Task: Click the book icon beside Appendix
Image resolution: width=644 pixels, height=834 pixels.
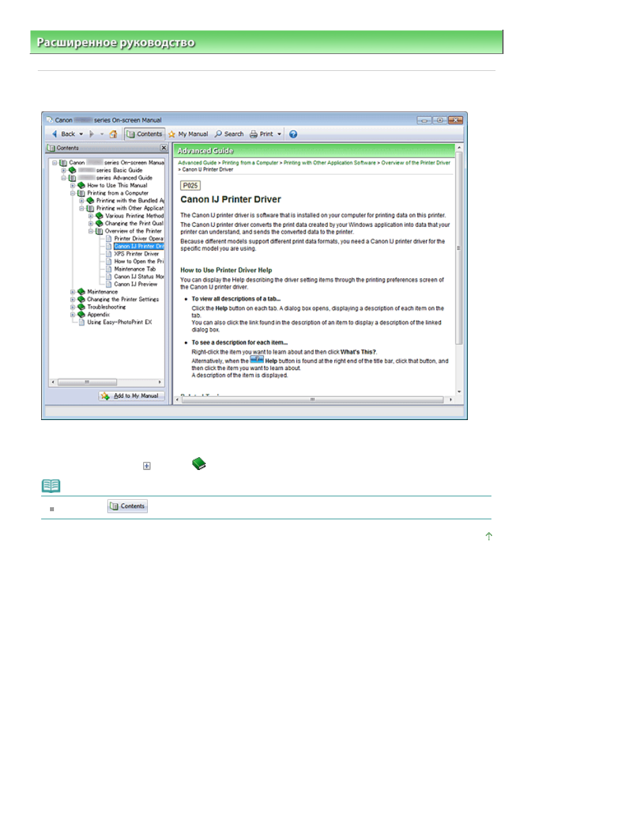Action: click(81, 315)
